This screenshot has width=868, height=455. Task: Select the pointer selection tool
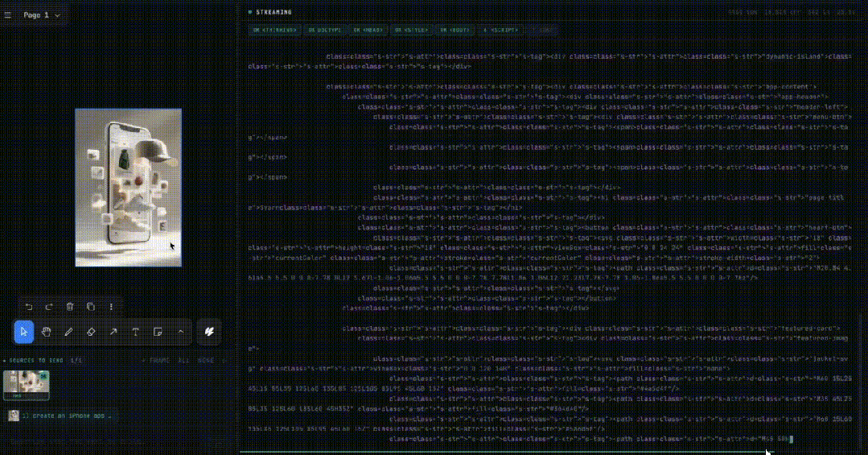pyautogui.click(x=24, y=332)
